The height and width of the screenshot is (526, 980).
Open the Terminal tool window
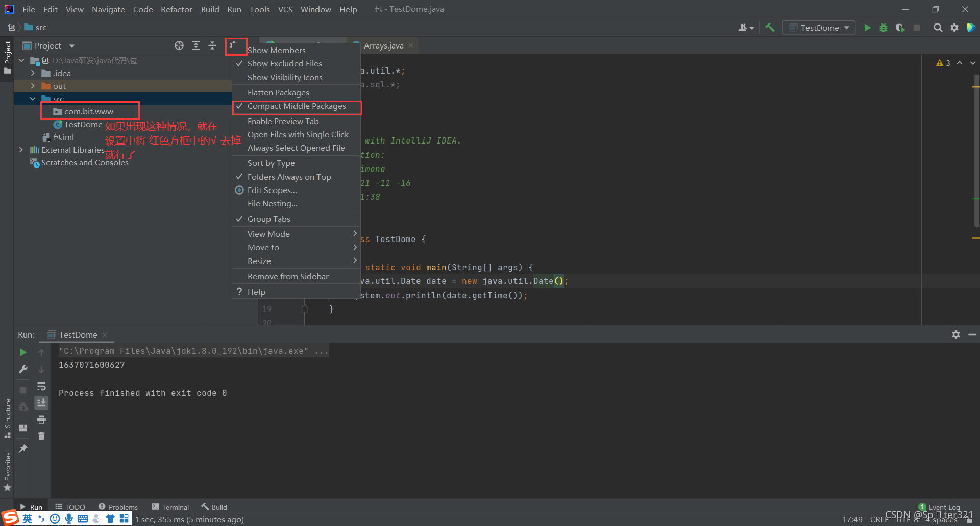tap(170, 507)
